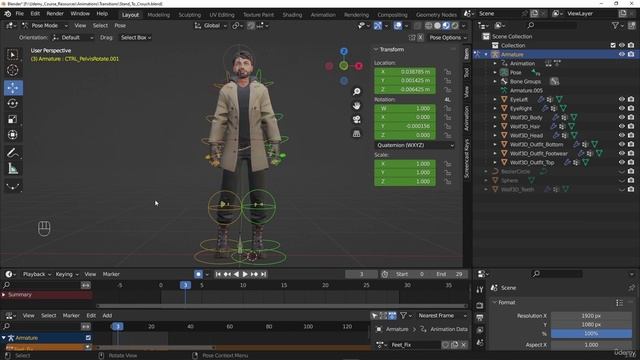The height and width of the screenshot is (360, 640).
Task: Toggle auto keying record button
Action: [x=198, y=274]
